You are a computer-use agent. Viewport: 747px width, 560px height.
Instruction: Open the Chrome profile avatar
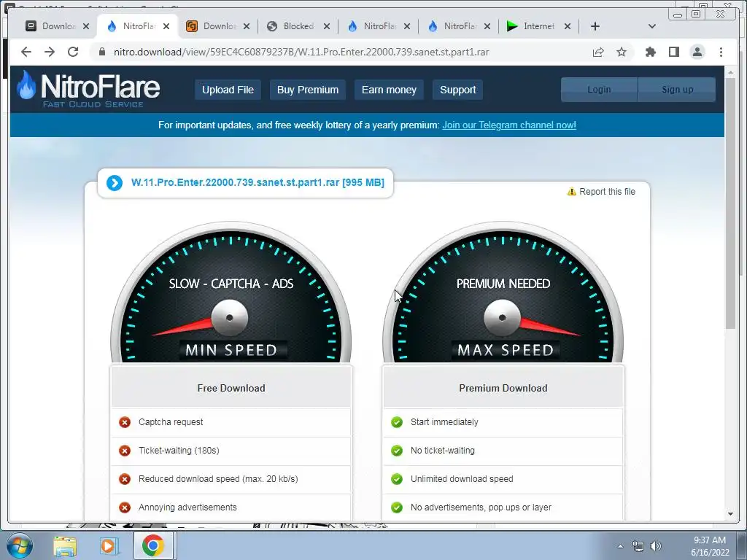(x=697, y=52)
